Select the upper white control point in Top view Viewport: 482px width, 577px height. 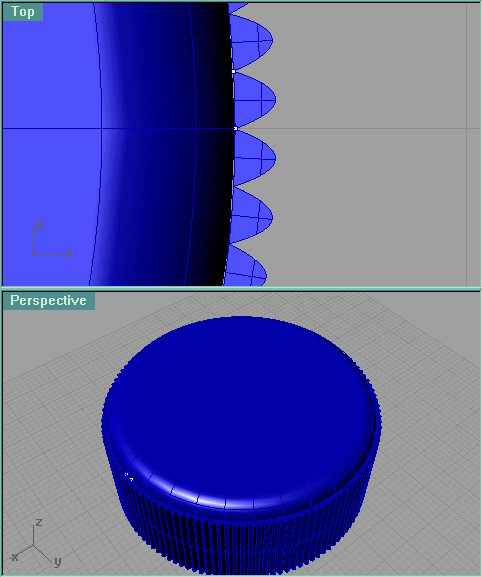(234, 71)
